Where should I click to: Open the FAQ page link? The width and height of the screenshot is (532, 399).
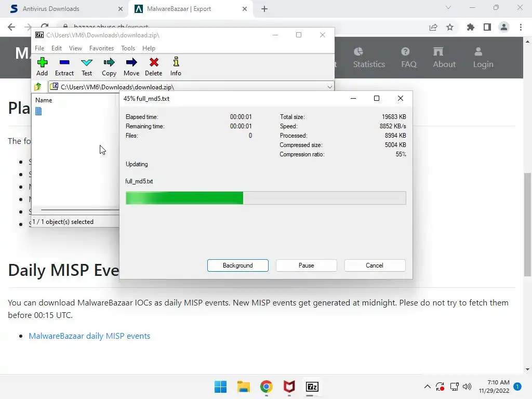pyautogui.click(x=408, y=58)
